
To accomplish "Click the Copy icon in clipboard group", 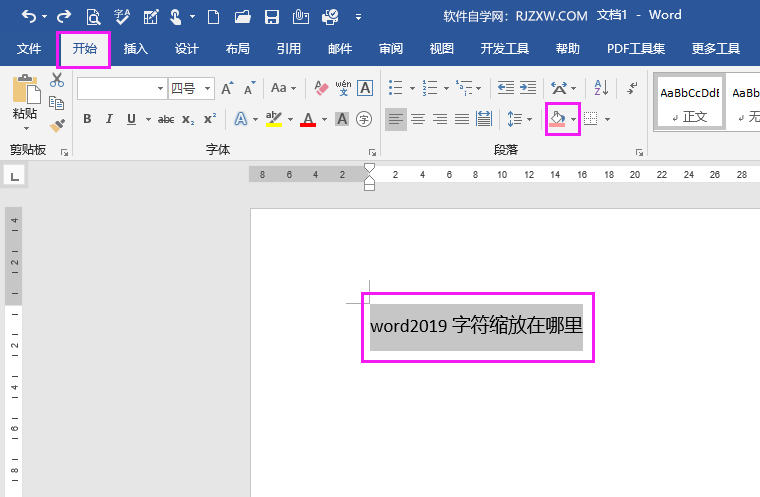I will point(57,103).
